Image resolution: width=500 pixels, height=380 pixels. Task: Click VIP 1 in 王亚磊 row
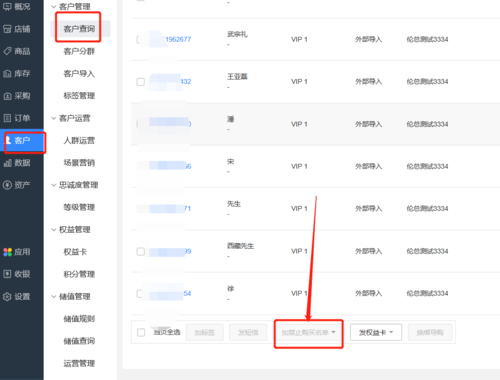(299, 82)
